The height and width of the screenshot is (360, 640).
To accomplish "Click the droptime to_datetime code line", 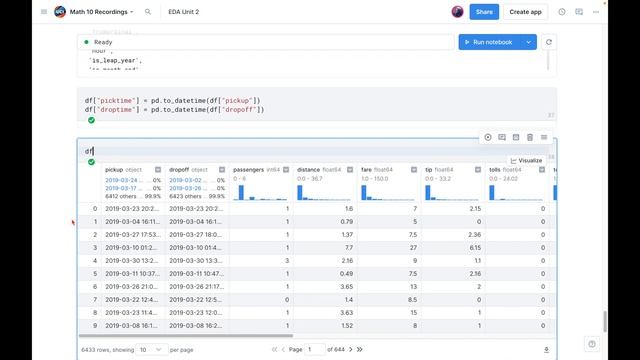I will tap(174, 109).
